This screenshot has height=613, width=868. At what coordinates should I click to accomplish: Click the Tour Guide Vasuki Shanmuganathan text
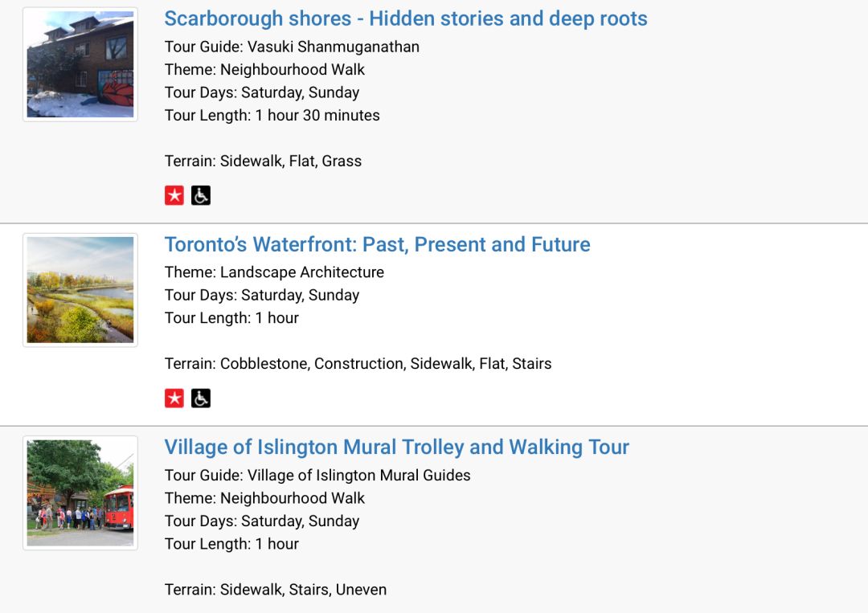pos(292,47)
